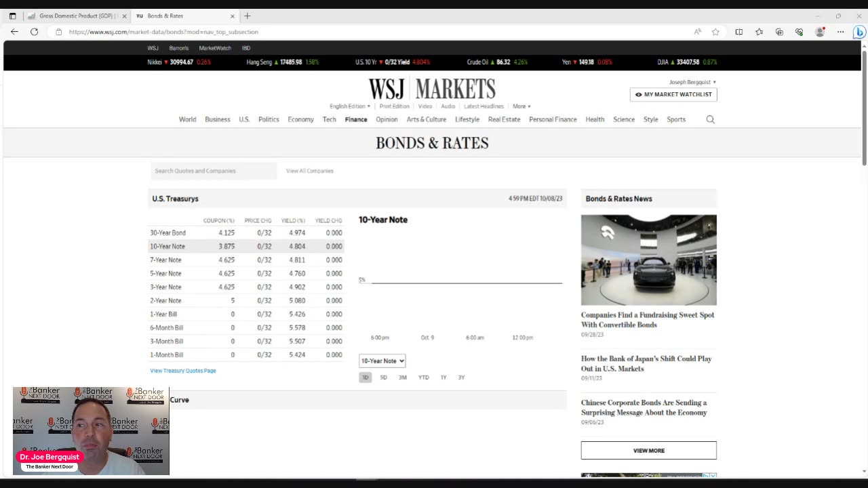Image resolution: width=868 pixels, height=488 pixels.
Task: Click the View More news button
Action: [x=649, y=450]
